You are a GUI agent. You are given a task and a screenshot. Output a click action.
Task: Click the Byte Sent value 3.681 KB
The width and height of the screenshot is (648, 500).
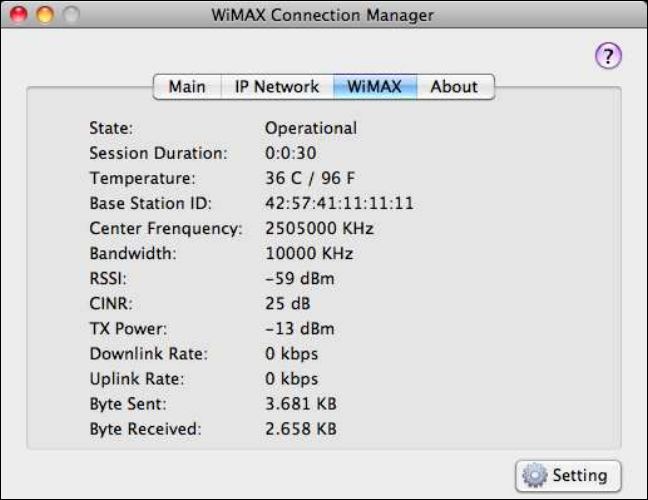tap(300, 404)
